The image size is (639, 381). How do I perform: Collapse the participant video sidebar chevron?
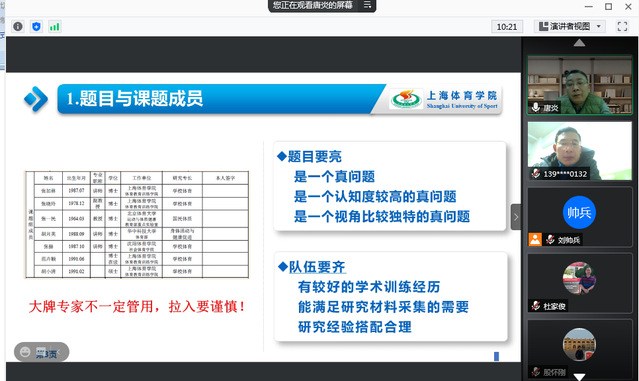click(x=516, y=217)
